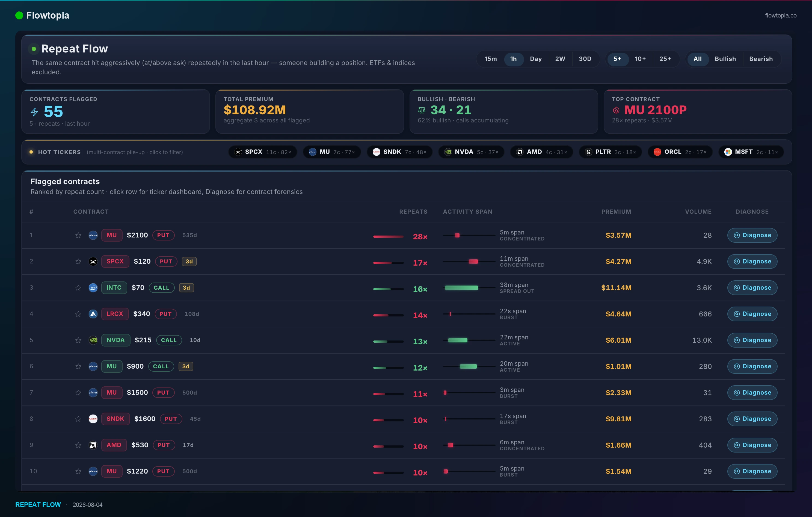
Task: Click the SanDisk logo in the SNDK $1600 row
Action: point(93,419)
